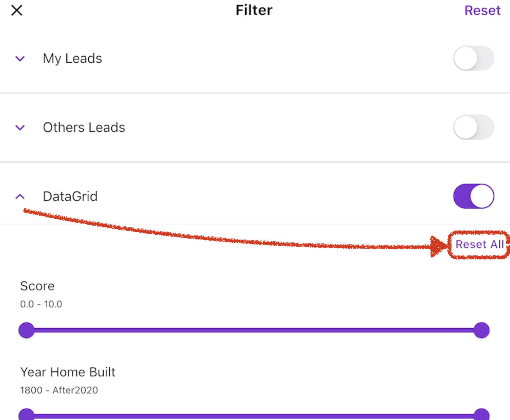Collapse the DataGrid section chevron
510x420 pixels.
[x=20, y=196]
